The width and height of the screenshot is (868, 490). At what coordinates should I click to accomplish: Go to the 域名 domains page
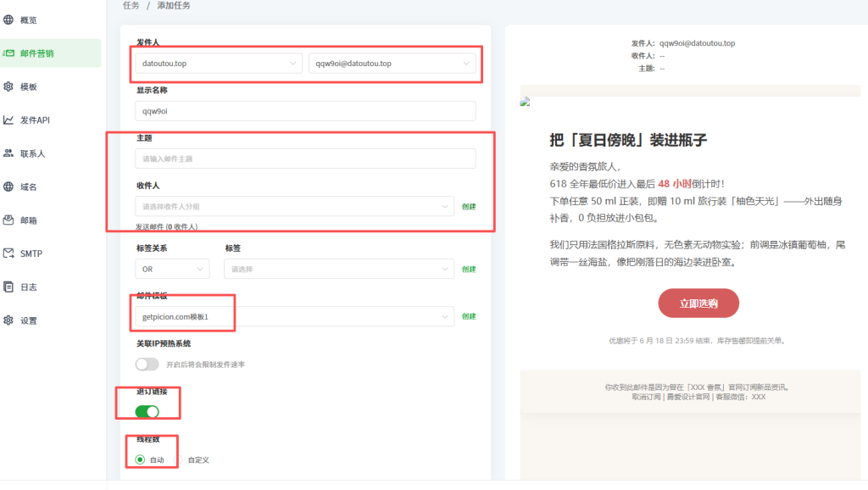pyautogui.click(x=30, y=187)
